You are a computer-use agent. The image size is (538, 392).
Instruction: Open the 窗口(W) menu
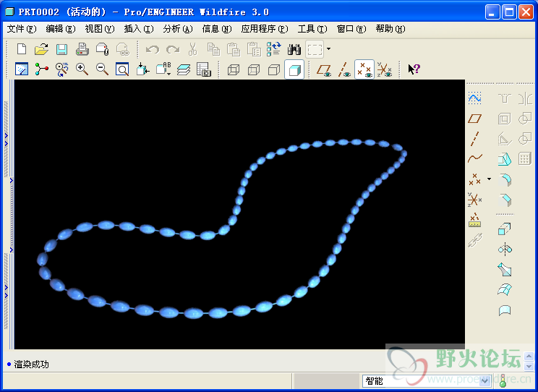point(351,29)
